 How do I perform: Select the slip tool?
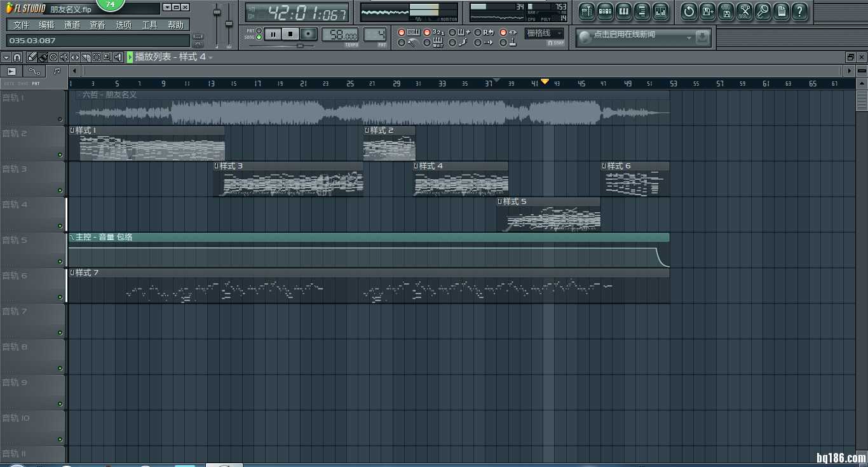click(75, 57)
